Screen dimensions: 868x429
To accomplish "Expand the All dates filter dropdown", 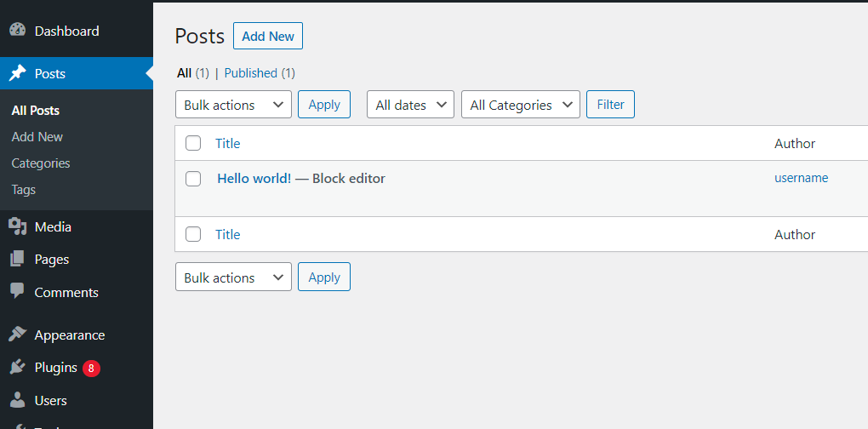I will point(410,105).
